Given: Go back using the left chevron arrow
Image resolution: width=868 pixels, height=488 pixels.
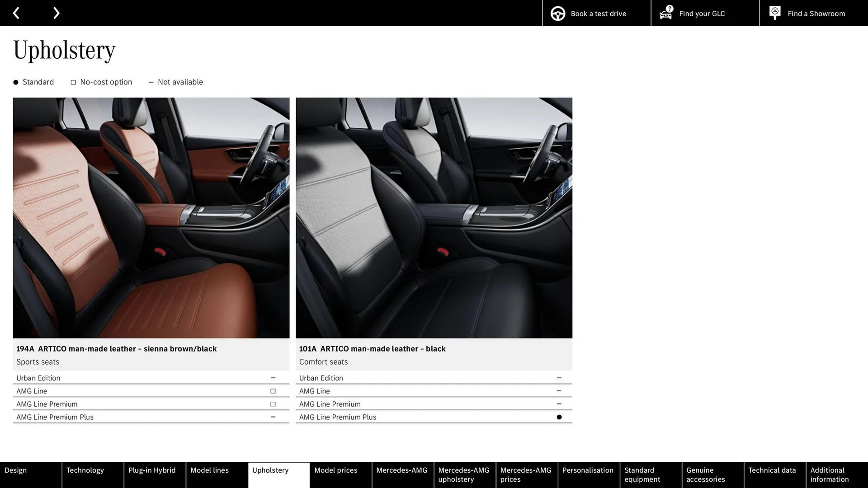Looking at the screenshot, I should point(16,13).
